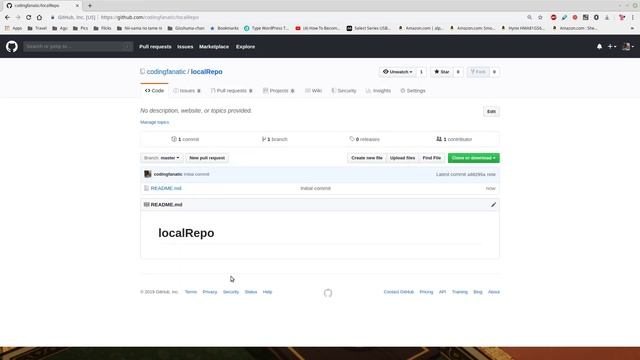The image size is (640, 360).
Task: Switch to the repository Pull requests tab
Action: pos(231,91)
